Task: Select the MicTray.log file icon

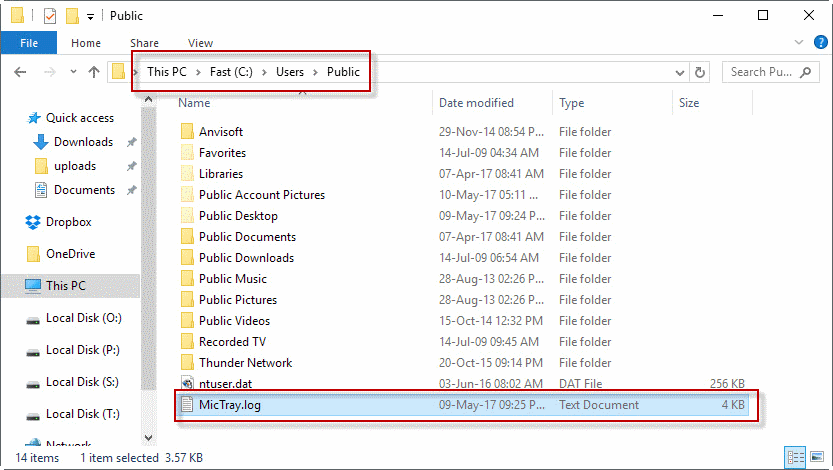Action: [x=186, y=405]
